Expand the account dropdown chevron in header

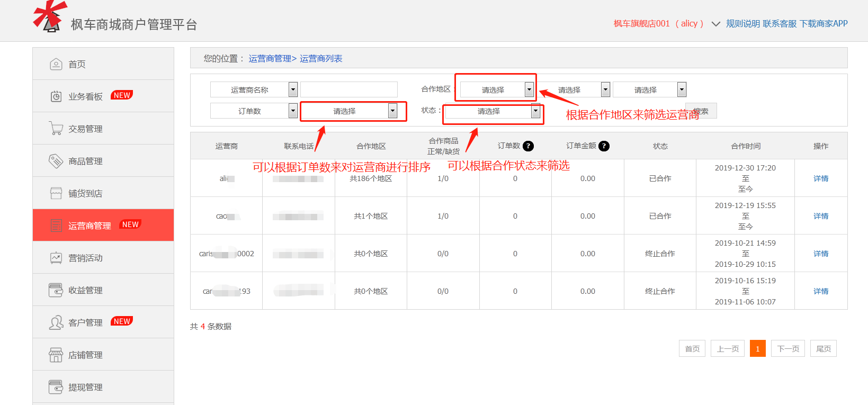point(715,24)
